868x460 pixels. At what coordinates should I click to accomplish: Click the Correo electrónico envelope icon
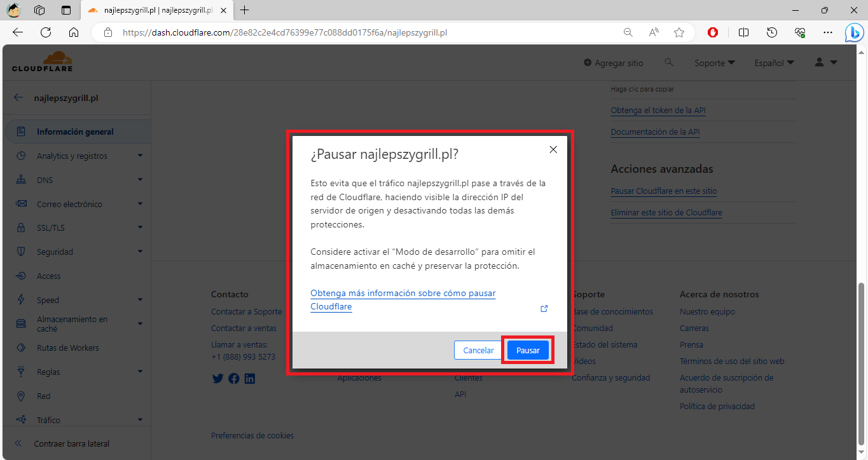(x=21, y=204)
